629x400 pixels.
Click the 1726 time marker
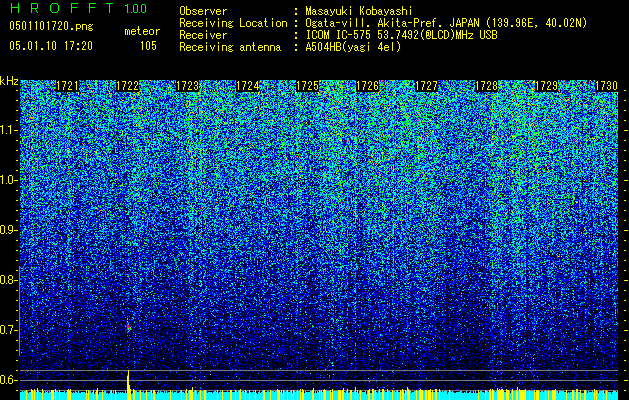367,86
